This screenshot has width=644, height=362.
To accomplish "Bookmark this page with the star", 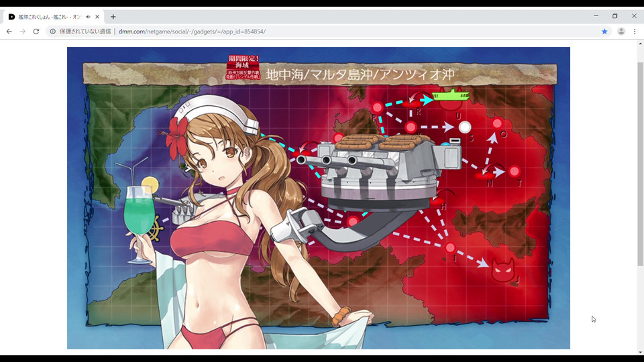I will point(604,32).
